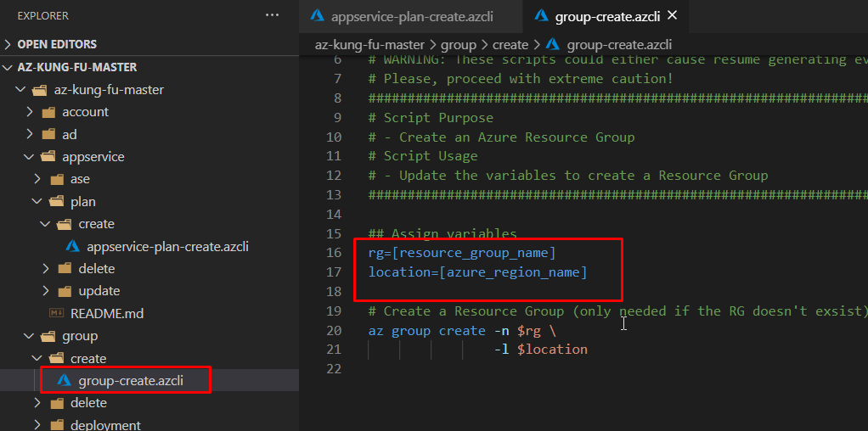Switch to the appservice-plan-create.azcli tab

[412, 16]
